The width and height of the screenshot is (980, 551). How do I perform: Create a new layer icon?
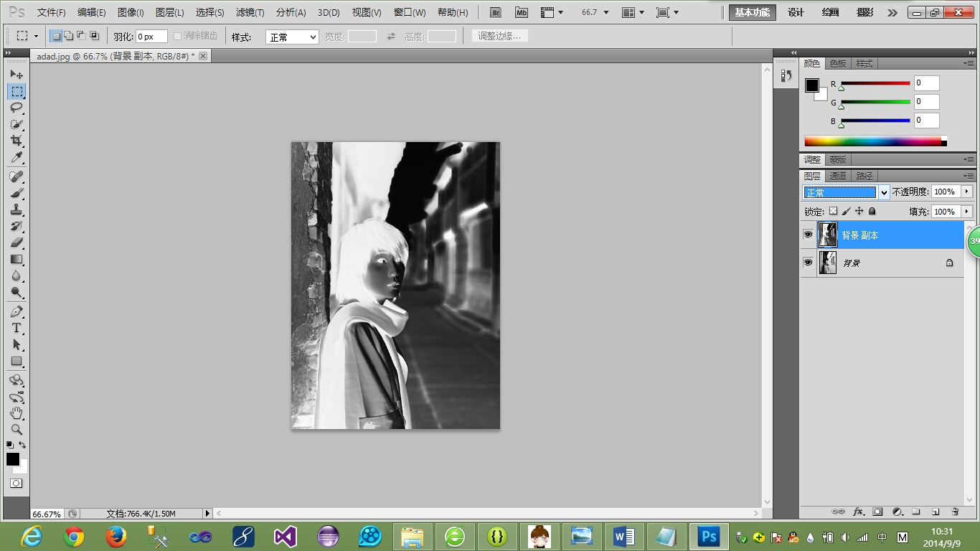[936, 512]
